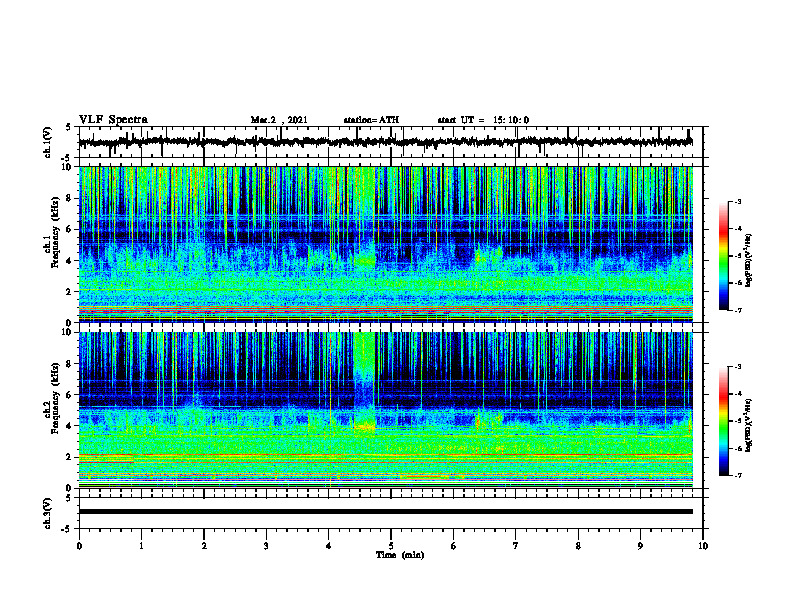
Task: Click the ch.2 color scale log PSD label
Action: pyautogui.click(x=748, y=425)
